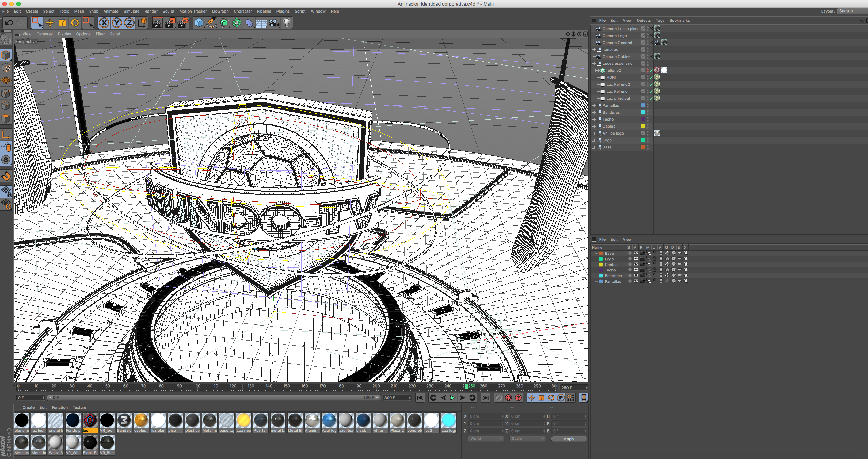Open the Layout Startup dropdown

coord(852,11)
